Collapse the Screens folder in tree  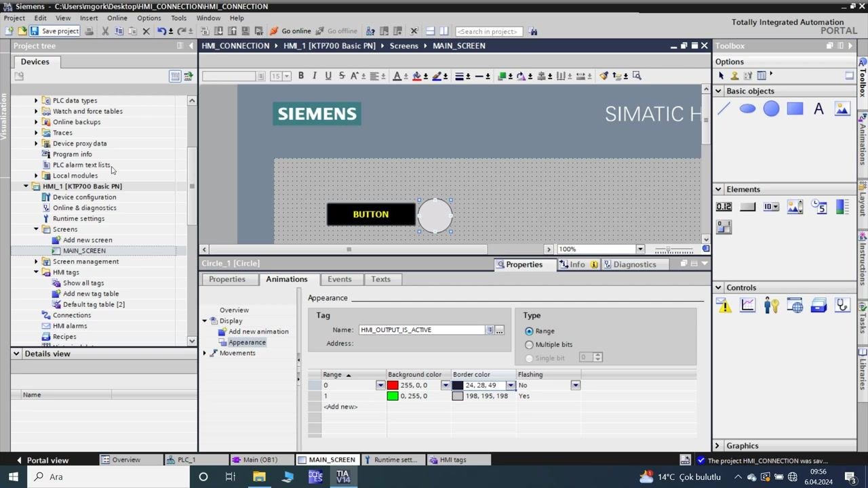[36, 229]
